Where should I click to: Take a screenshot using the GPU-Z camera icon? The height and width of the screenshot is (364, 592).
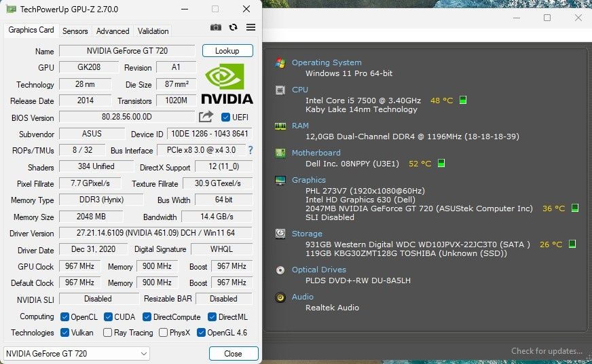(x=216, y=27)
